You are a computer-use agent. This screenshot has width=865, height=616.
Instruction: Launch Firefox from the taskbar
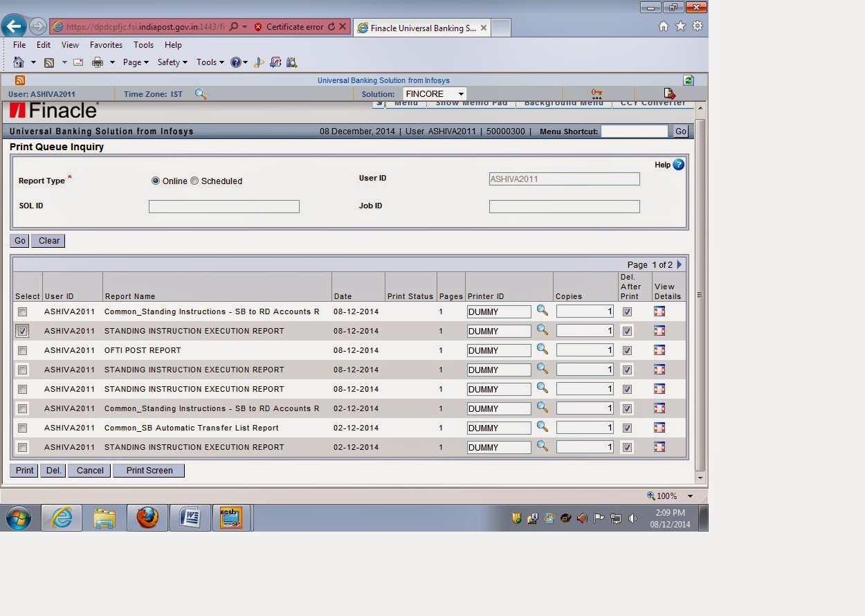147,517
